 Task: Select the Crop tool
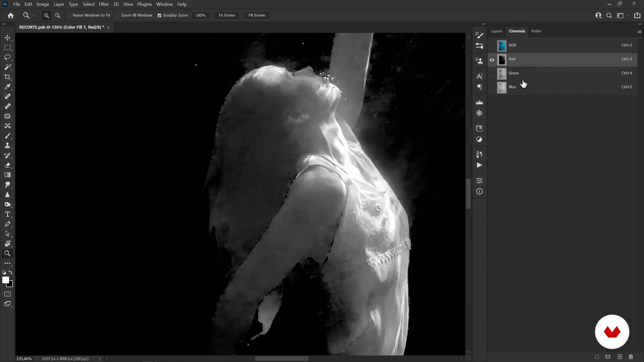click(7, 77)
